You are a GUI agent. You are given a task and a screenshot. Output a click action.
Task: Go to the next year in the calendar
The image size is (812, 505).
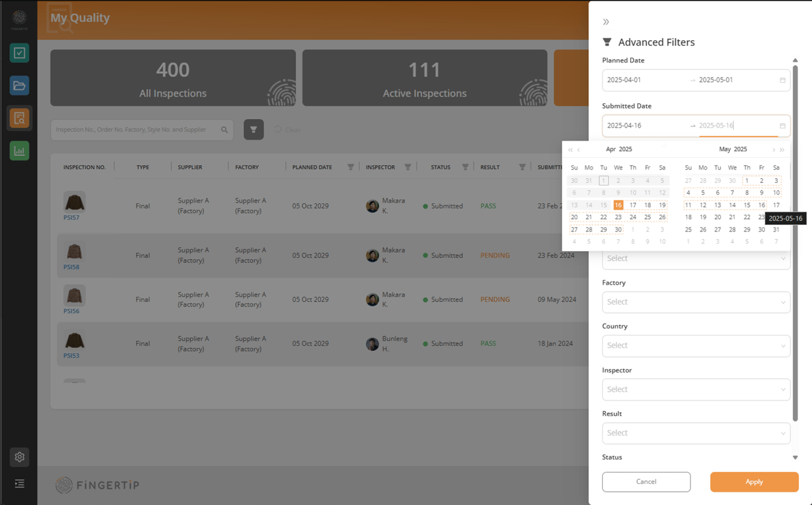[x=782, y=150]
